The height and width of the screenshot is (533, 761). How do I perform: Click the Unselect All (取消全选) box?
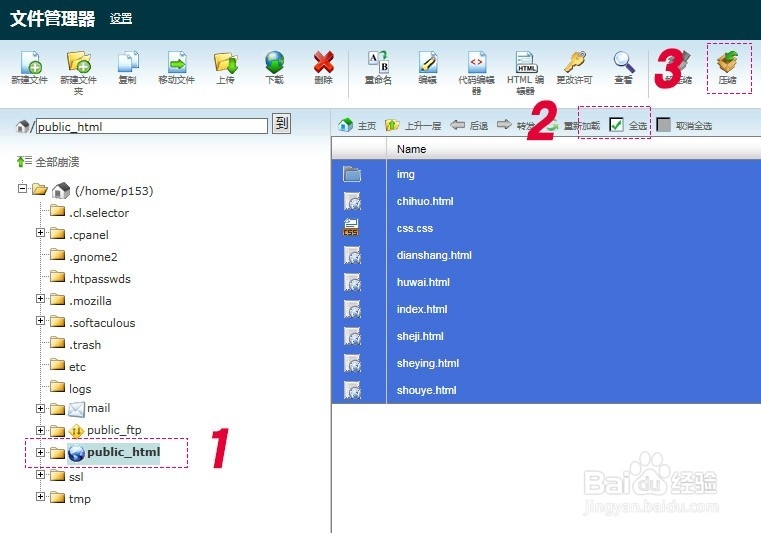pyautogui.click(x=663, y=124)
